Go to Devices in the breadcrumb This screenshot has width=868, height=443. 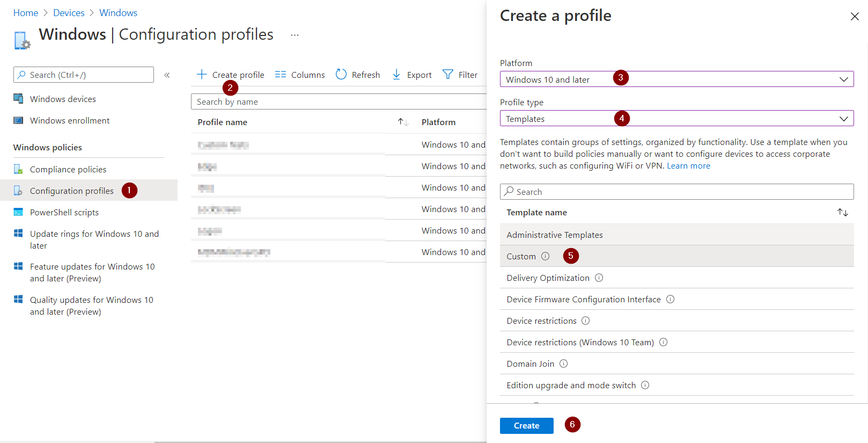click(69, 13)
